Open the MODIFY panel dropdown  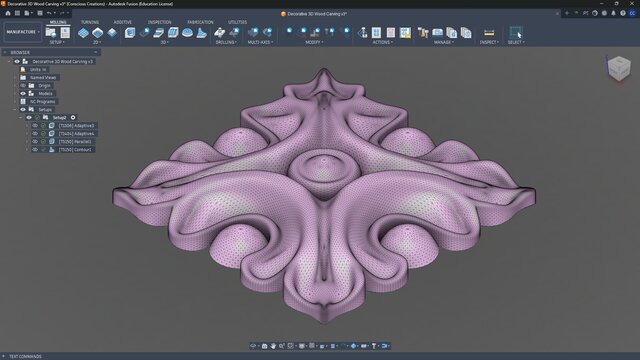pyautogui.click(x=314, y=42)
